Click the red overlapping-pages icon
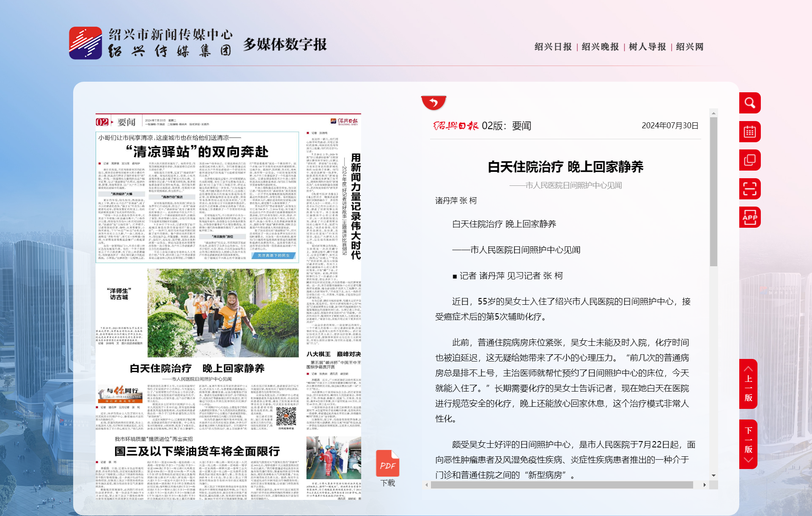Screen dimensions: 812x516 [x=750, y=160]
